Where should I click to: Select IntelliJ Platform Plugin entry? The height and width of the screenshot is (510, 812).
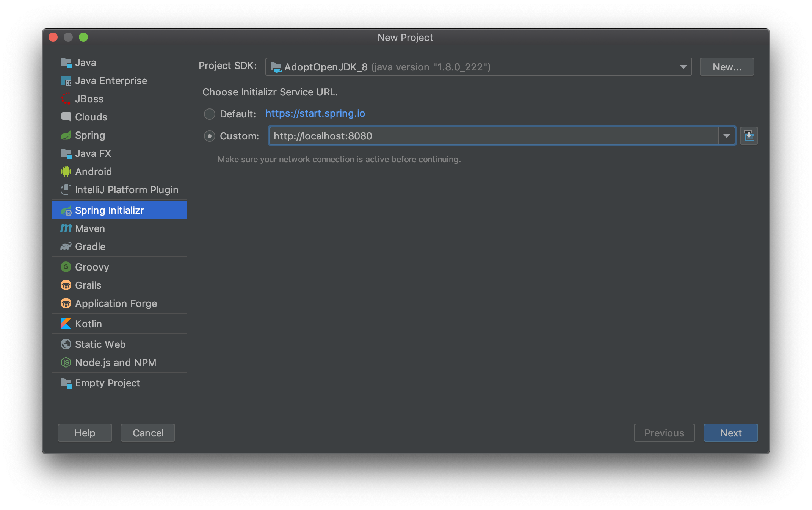119,190
